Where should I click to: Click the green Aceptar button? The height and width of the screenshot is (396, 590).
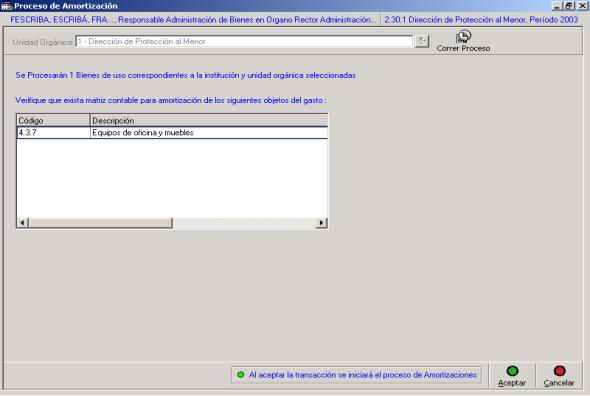[x=512, y=376]
